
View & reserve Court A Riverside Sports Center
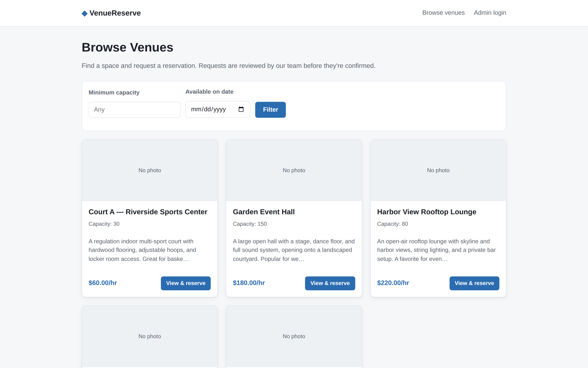[186, 283]
